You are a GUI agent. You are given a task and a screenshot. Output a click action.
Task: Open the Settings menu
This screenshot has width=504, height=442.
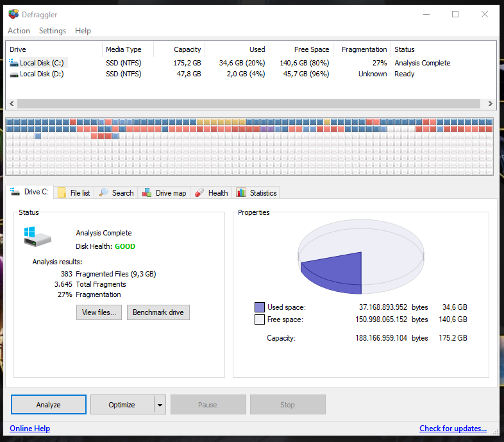53,31
